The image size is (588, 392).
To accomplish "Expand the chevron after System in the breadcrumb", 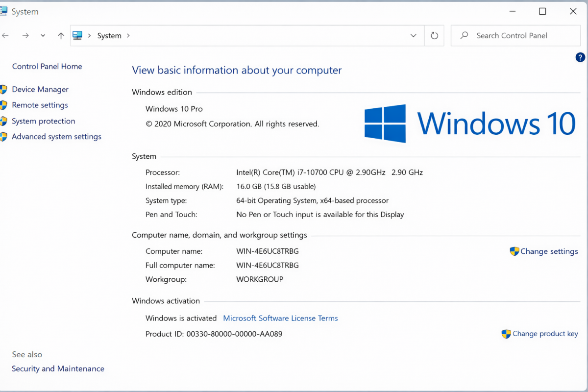I will pos(128,35).
